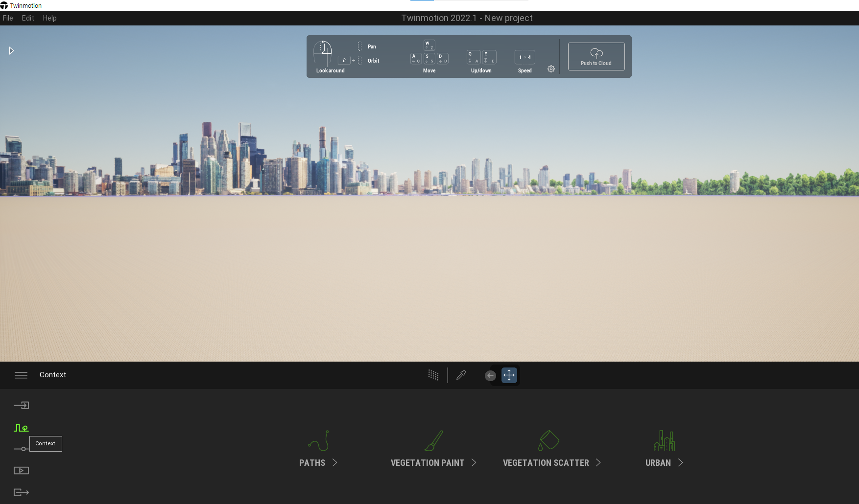The width and height of the screenshot is (859, 504).
Task: Click the Look around mouse icon
Action: 322,53
